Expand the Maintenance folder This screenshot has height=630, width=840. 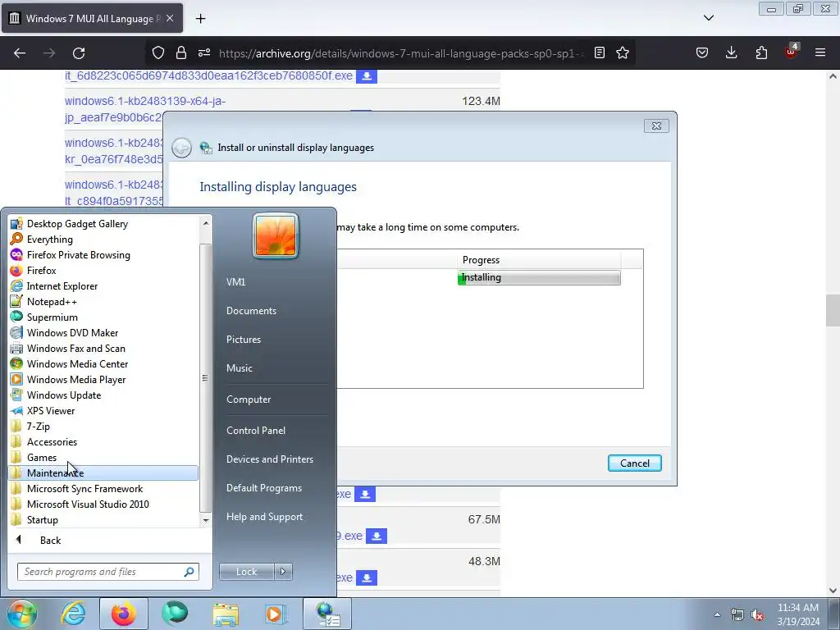click(103, 472)
